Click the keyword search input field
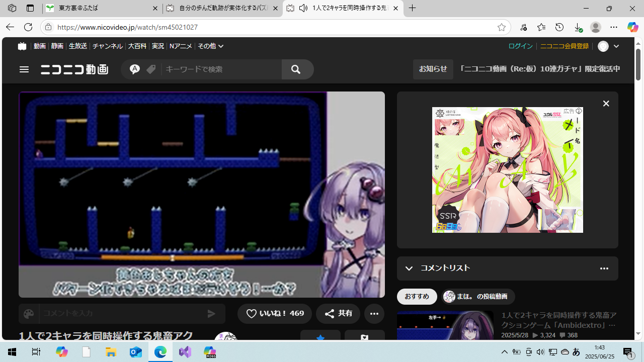 pyautogui.click(x=221, y=69)
